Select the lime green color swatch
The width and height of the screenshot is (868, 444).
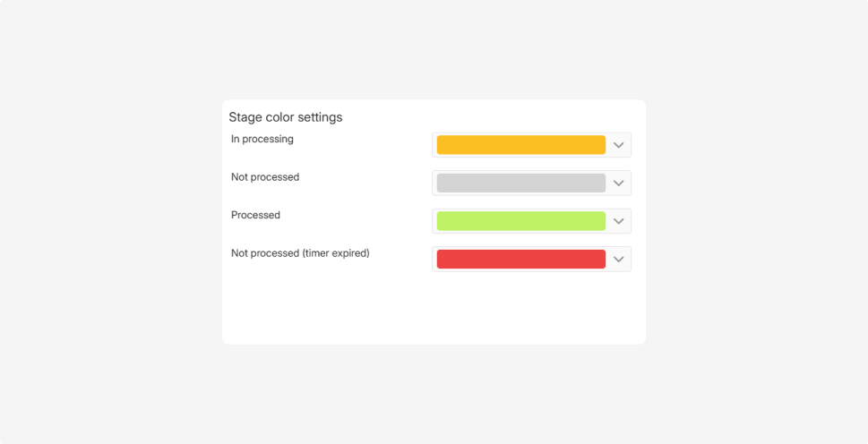[x=520, y=221]
